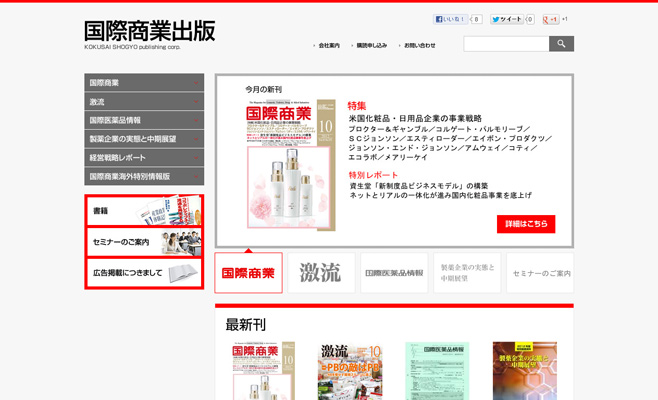Click the Twitter ツイート button
The width and height of the screenshot is (658, 400).
(x=507, y=19)
